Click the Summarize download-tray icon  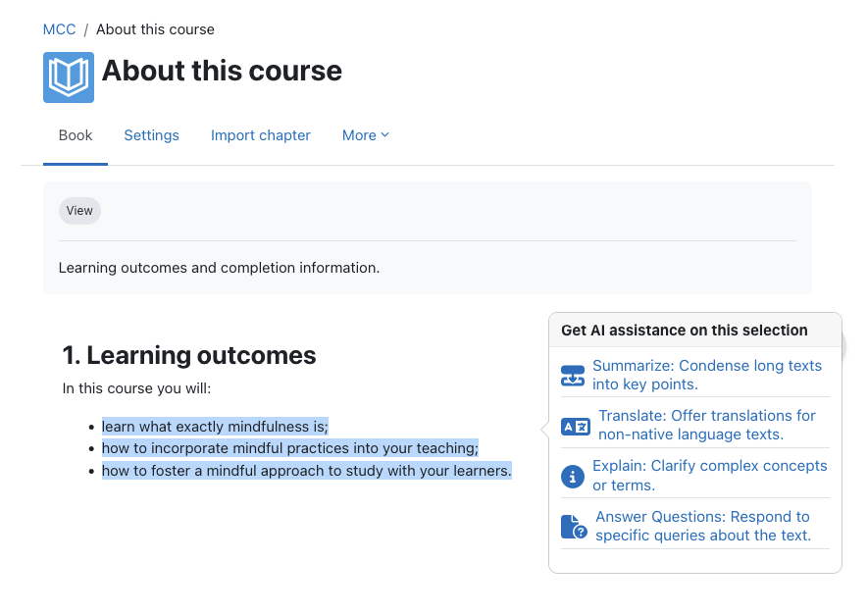[573, 376]
